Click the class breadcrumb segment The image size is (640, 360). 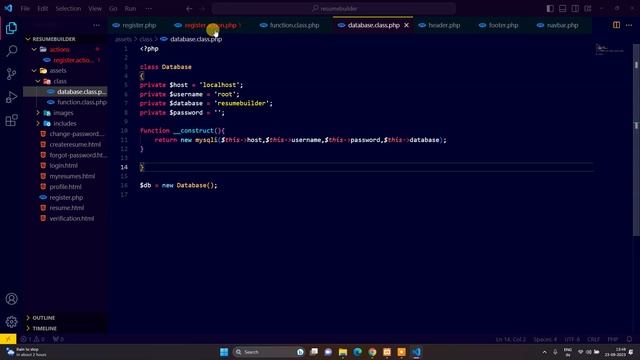coord(145,39)
